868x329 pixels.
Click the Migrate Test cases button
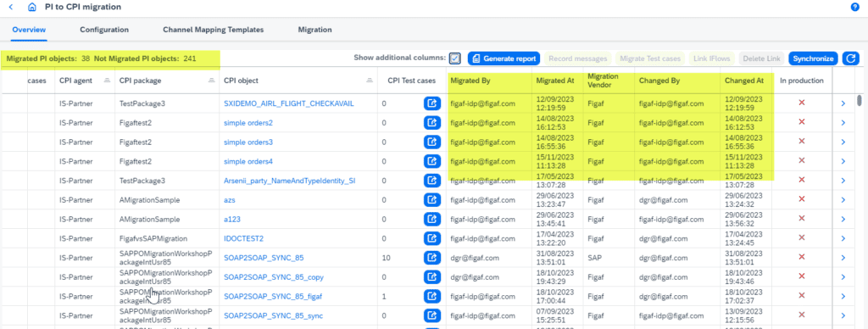650,59
